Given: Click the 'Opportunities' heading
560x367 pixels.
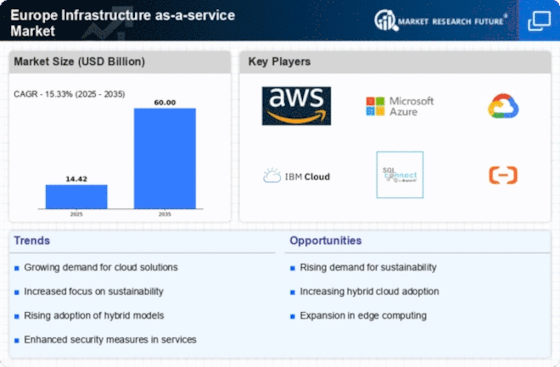Looking at the screenshot, I should tap(325, 241).
